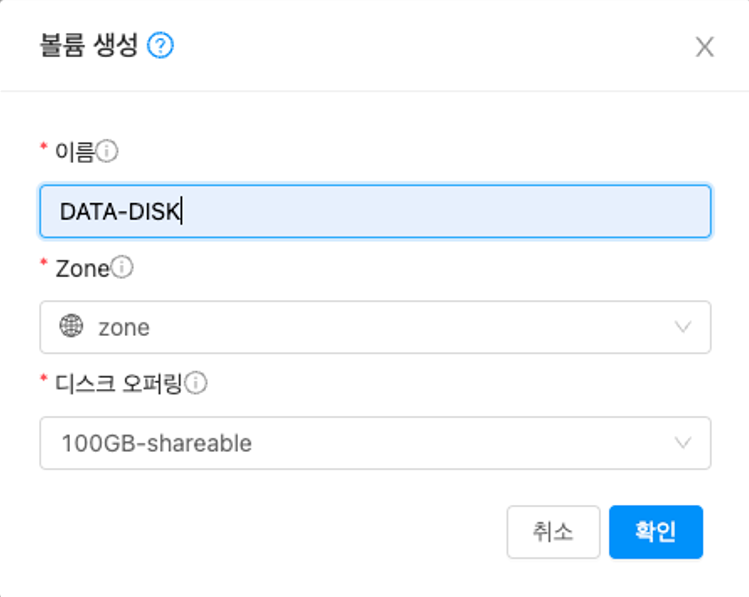The width and height of the screenshot is (749, 597).
Task: Click the info icon next to 이름
Action: [x=107, y=151]
